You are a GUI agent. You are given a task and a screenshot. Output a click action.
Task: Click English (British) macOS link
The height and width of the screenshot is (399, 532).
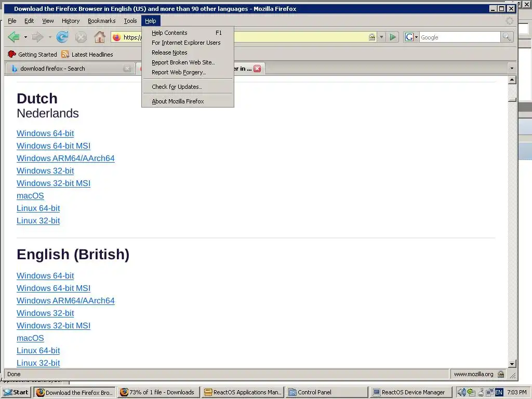(30, 338)
